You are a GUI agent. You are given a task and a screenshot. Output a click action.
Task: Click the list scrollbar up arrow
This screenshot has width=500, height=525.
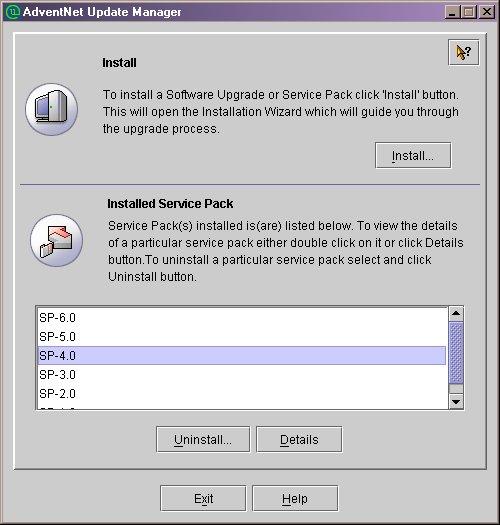(456, 314)
